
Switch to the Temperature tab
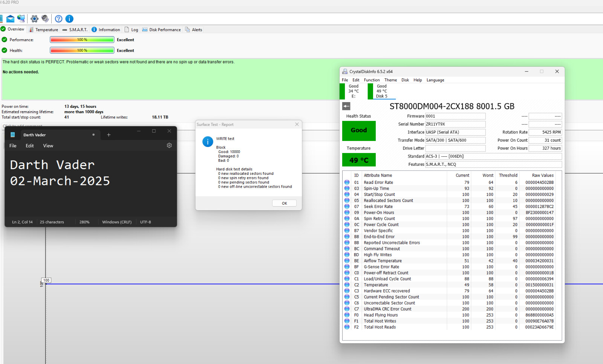[44, 30]
